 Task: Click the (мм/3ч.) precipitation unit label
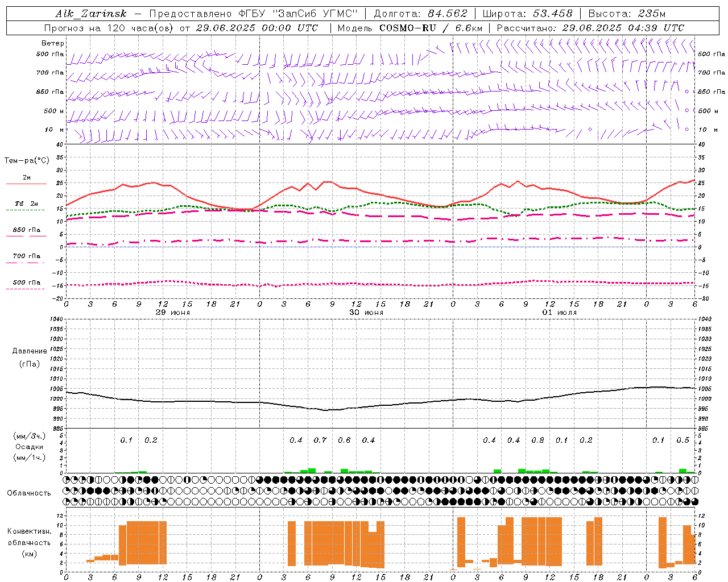(x=30, y=436)
